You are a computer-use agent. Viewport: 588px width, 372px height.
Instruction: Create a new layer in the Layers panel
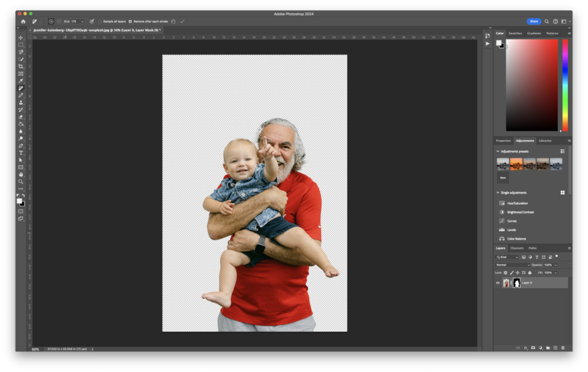[x=555, y=348]
